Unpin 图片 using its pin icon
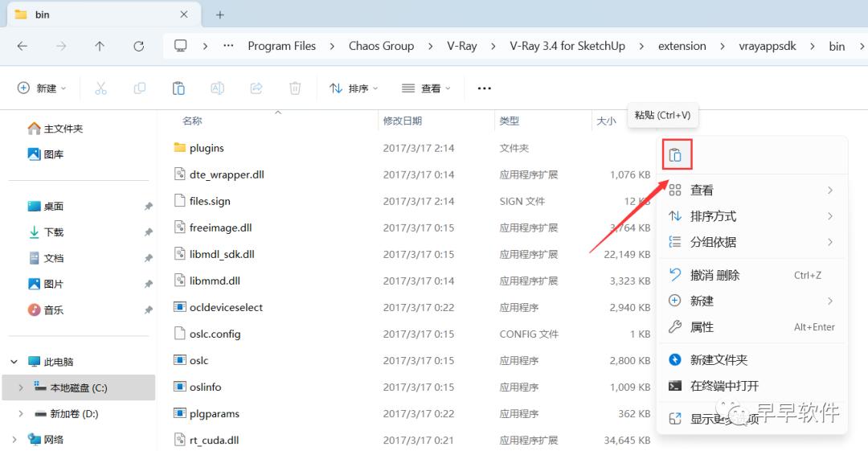This screenshot has width=868, height=451. (x=149, y=284)
